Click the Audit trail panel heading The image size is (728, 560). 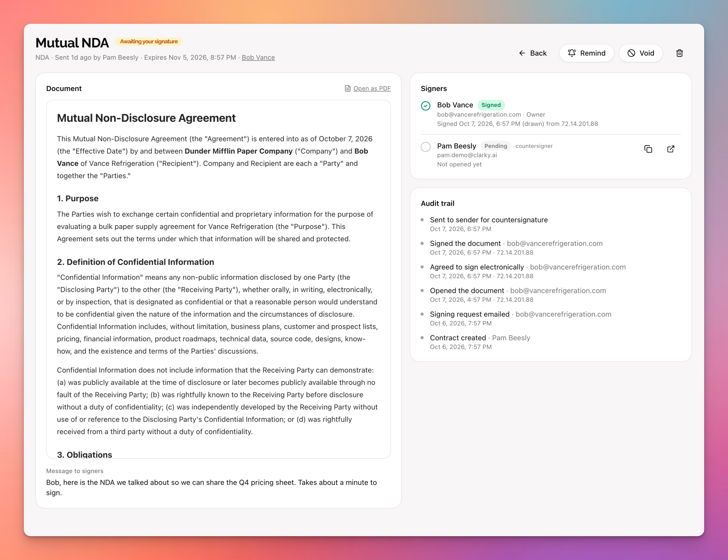coord(437,203)
